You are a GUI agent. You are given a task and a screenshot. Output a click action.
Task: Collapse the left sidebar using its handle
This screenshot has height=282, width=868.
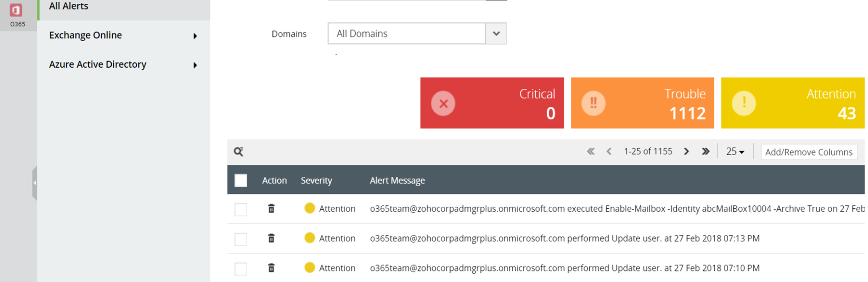34,183
